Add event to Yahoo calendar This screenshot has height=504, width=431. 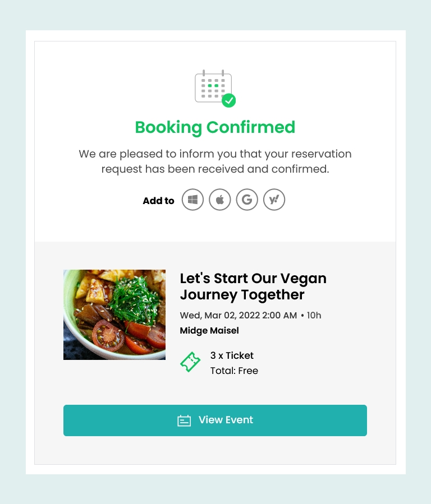click(274, 200)
